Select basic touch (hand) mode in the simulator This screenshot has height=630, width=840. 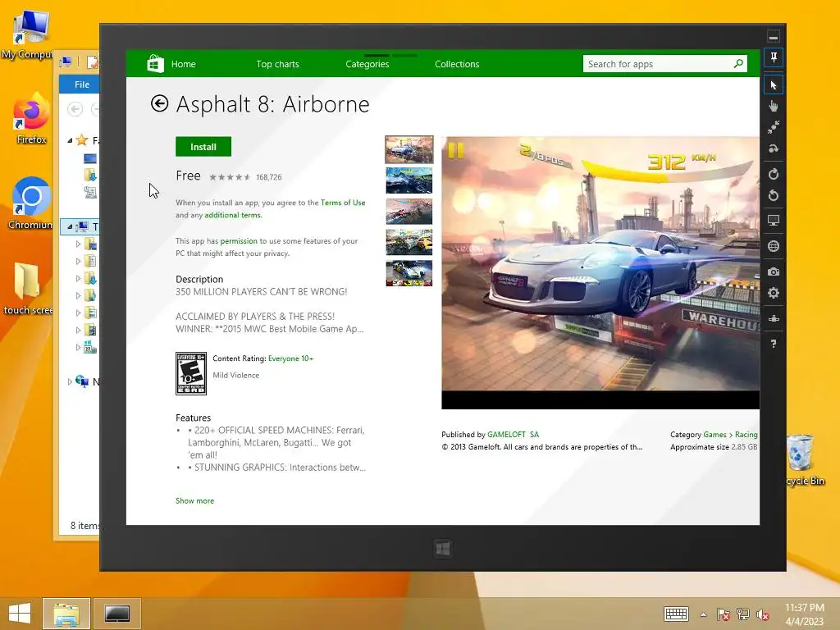[x=774, y=106]
